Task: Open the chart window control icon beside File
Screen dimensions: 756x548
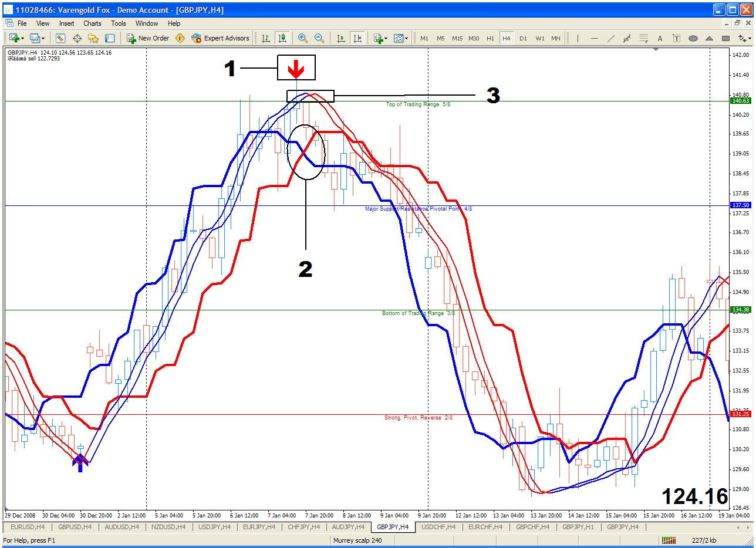Action: [x=9, y=23]
